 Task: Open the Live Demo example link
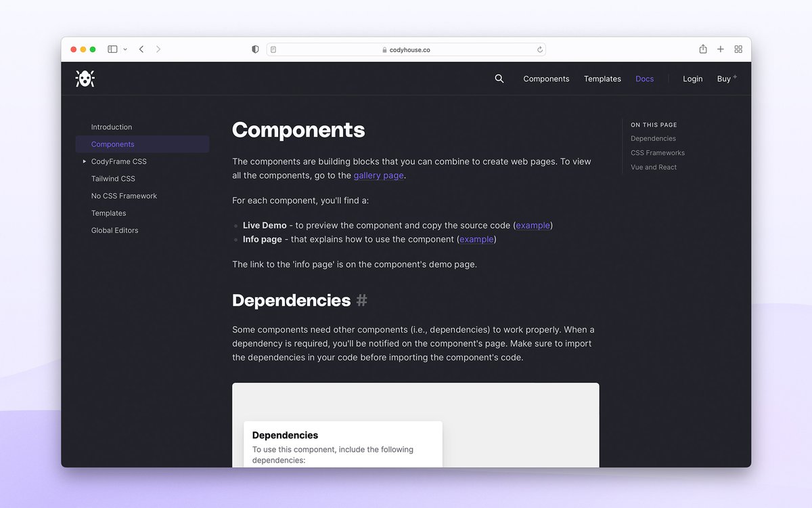point(533,226)
